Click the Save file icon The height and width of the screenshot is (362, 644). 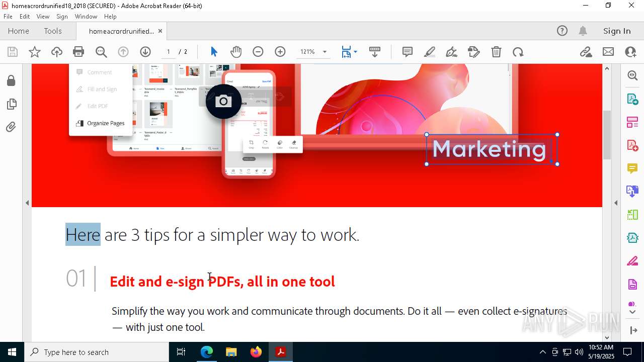coord(13,52)
